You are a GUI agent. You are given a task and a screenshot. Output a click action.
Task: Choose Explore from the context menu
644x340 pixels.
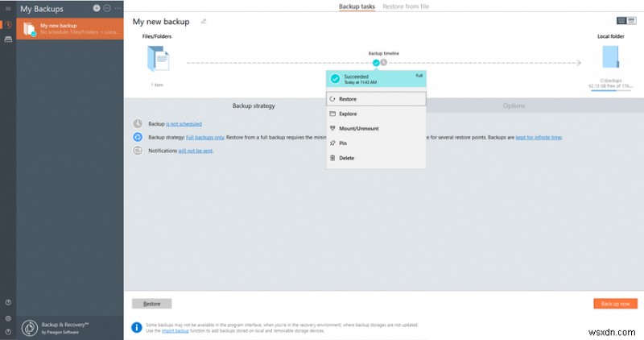(376, 114)
